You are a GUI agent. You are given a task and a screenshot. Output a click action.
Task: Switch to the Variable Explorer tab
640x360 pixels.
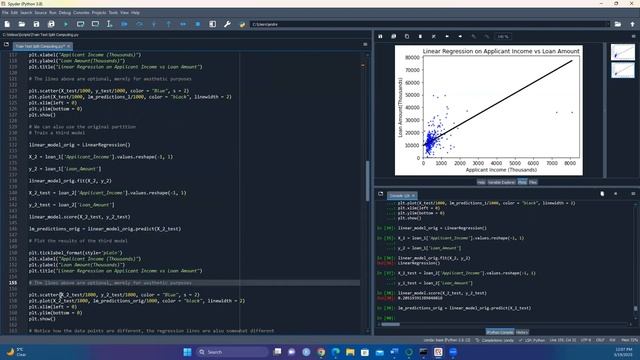(x=501, y=182)
